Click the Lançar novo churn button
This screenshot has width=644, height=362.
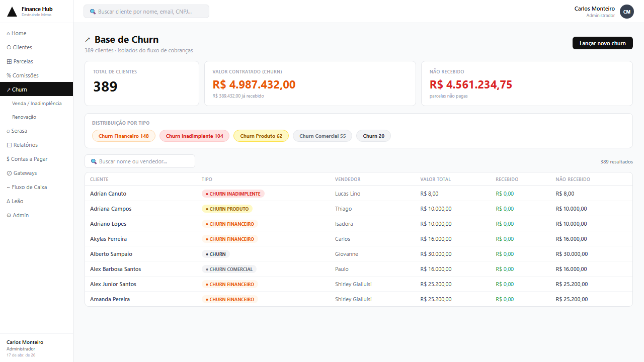(x=602, y=43)
